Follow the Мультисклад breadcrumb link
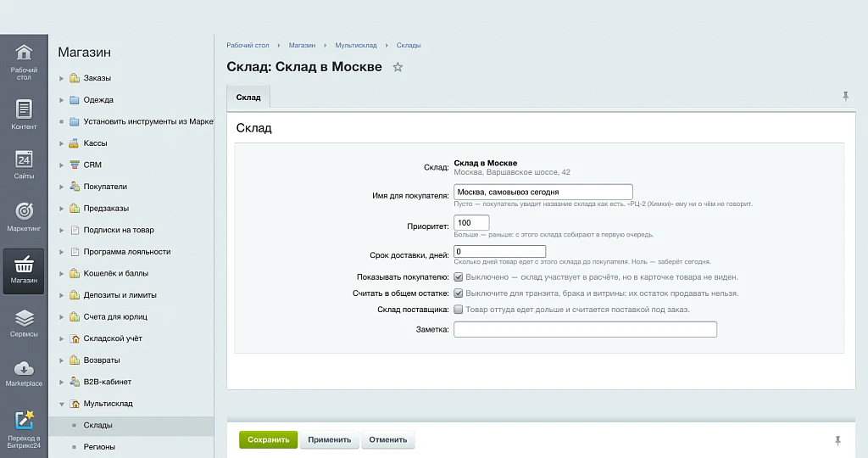The image size is (868, 458). (x=356, y=46)
